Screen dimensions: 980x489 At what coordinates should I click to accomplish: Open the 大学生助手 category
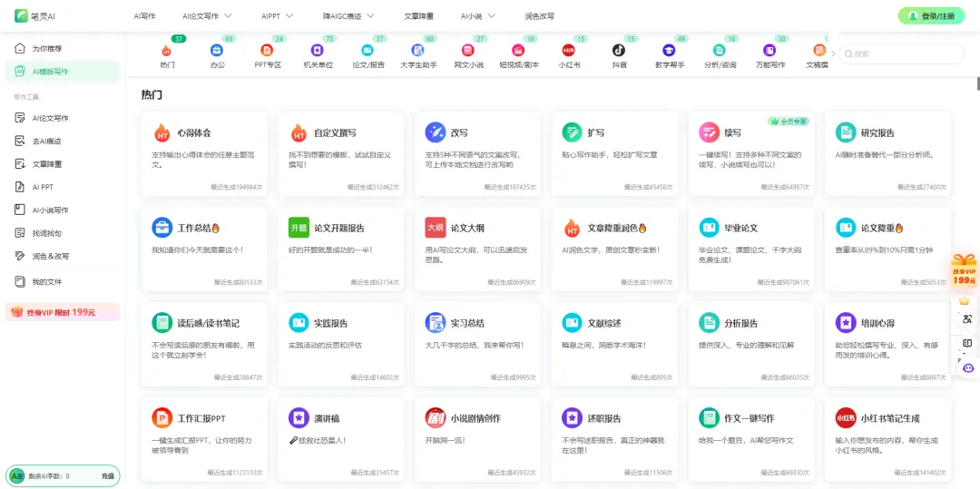point(418,54)
